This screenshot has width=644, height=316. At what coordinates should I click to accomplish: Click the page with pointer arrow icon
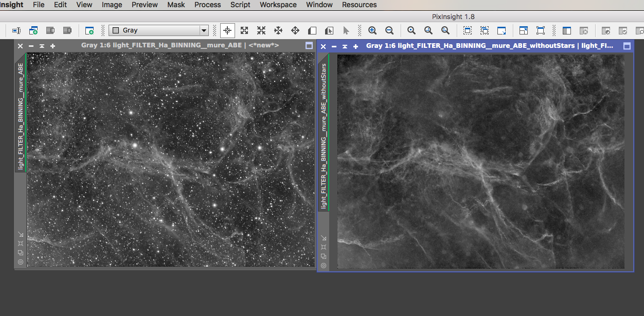click(329, 30)
